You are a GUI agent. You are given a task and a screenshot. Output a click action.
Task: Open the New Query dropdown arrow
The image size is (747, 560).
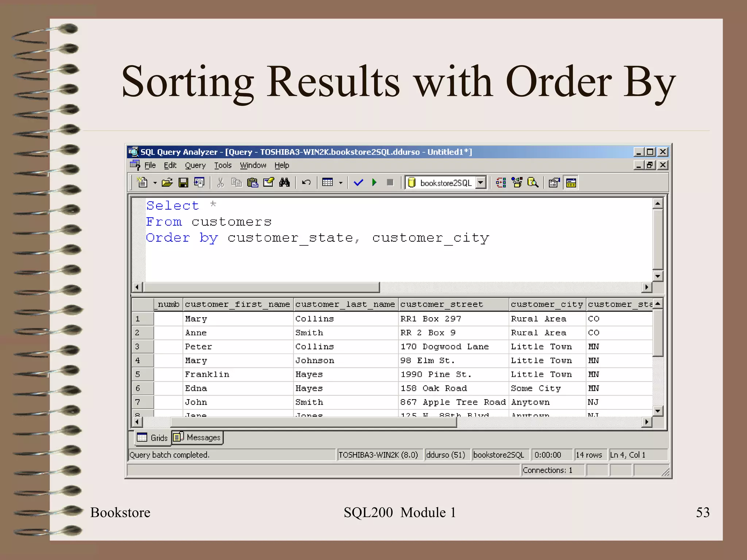coord(155,183)
